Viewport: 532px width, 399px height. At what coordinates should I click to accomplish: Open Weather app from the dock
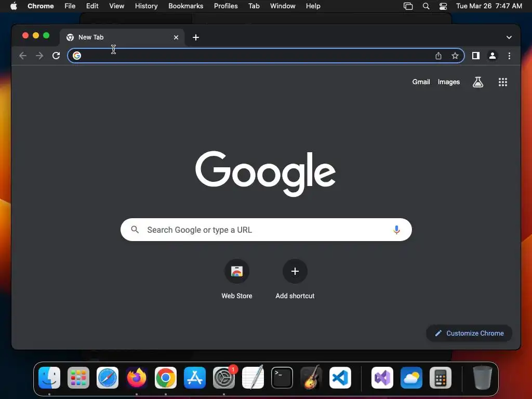point(411,377)
